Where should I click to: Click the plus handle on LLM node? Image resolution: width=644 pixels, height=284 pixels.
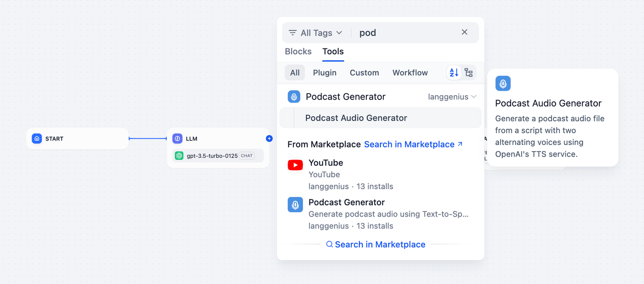(269, 138)
